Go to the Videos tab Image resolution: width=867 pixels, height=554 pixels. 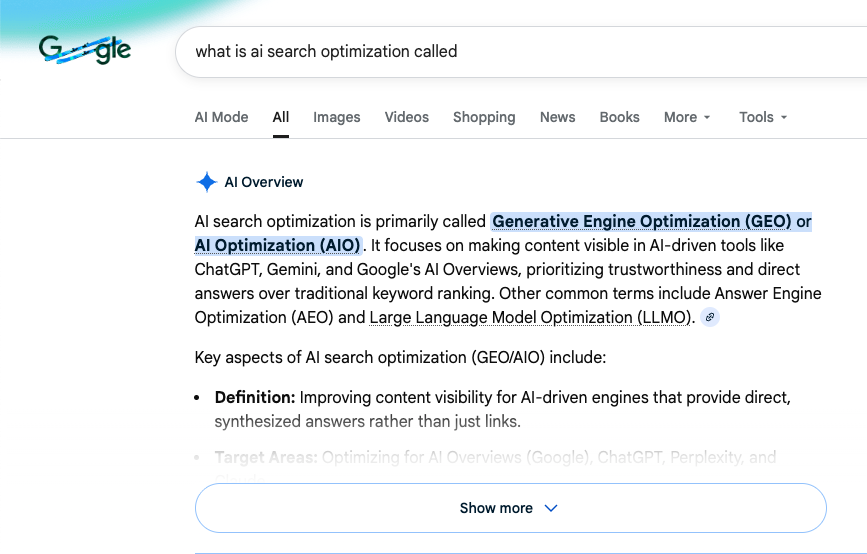click(x=406, y=117)
